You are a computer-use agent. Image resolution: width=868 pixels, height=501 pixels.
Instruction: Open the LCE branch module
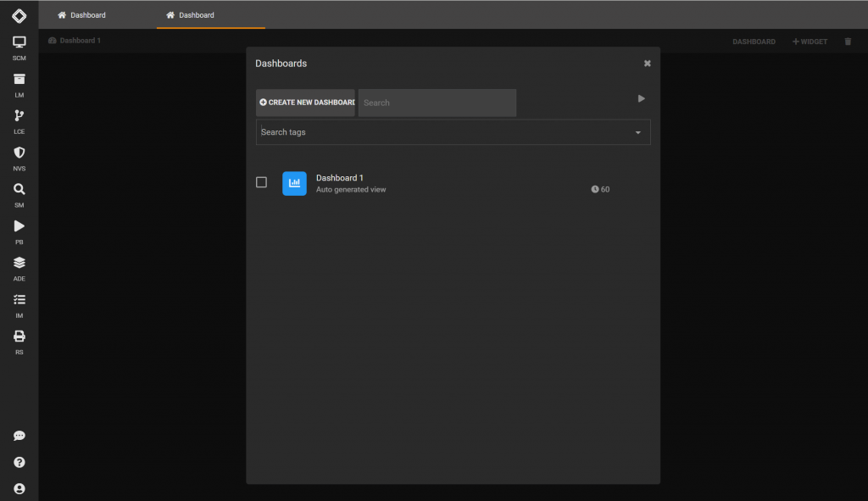point(19,122)
